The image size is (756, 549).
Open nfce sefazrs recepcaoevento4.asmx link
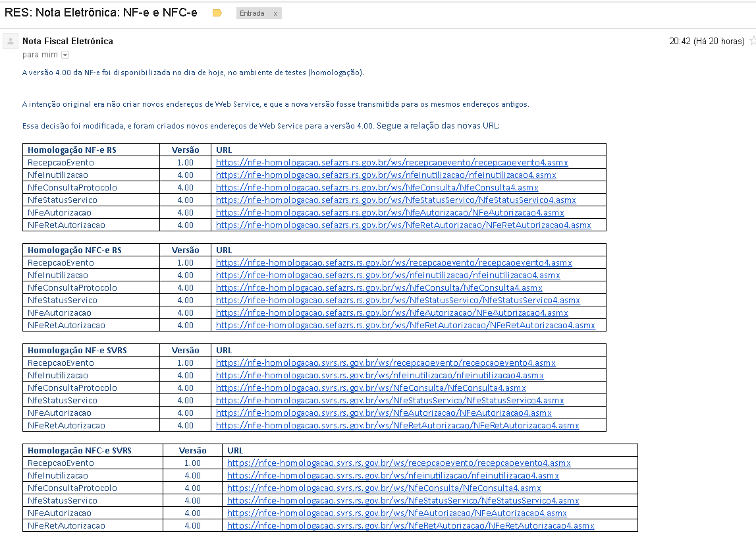coord(394,263)
